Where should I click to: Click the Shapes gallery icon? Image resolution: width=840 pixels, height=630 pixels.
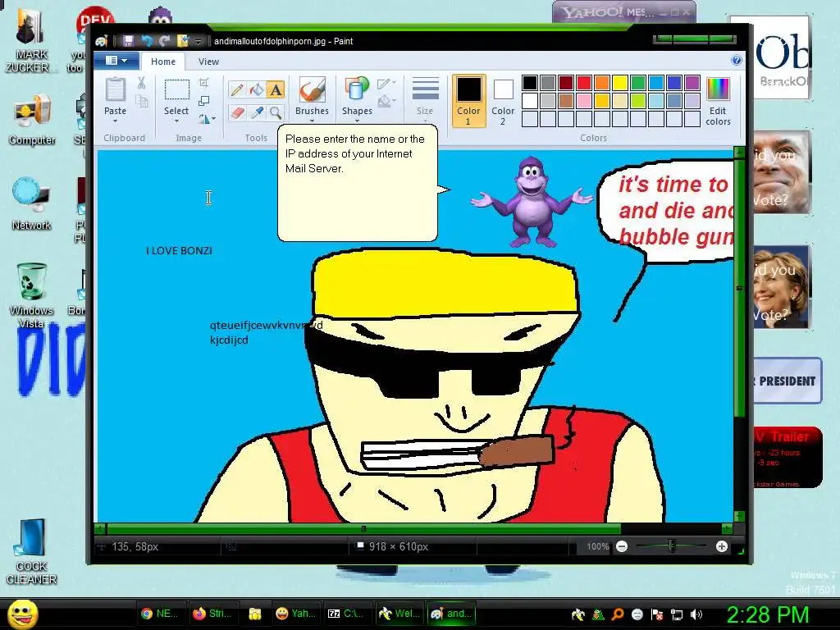[357, 89]
